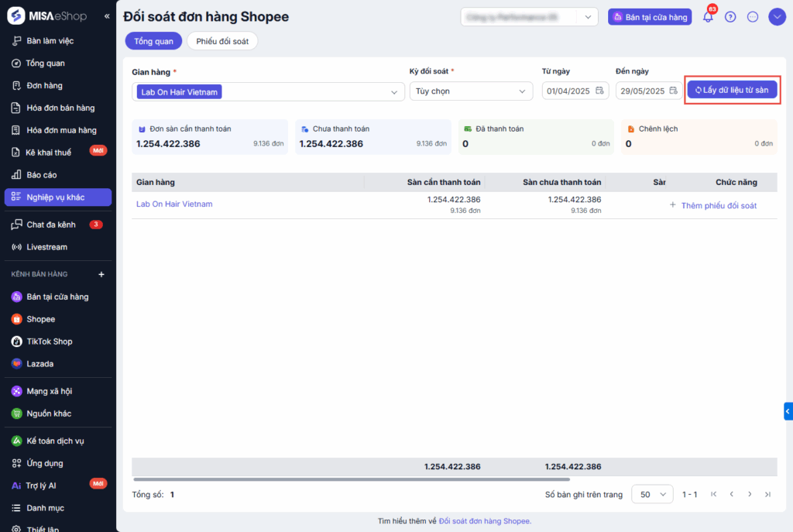Viewport: 793px width, 532px height.
Task: Open TikTok Shop channel
Action: (x=49, y=342)
